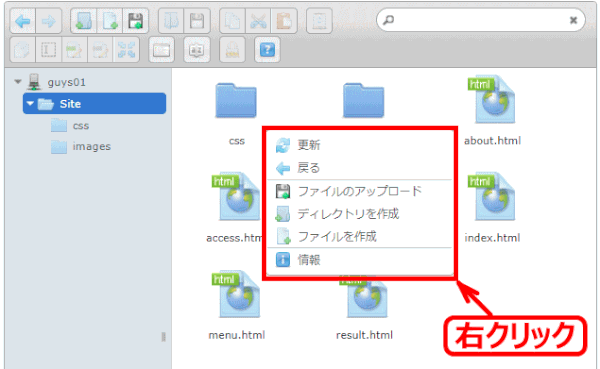Click the Rename toolbar icon
This screenshot has height=369, width=600.
49,50
